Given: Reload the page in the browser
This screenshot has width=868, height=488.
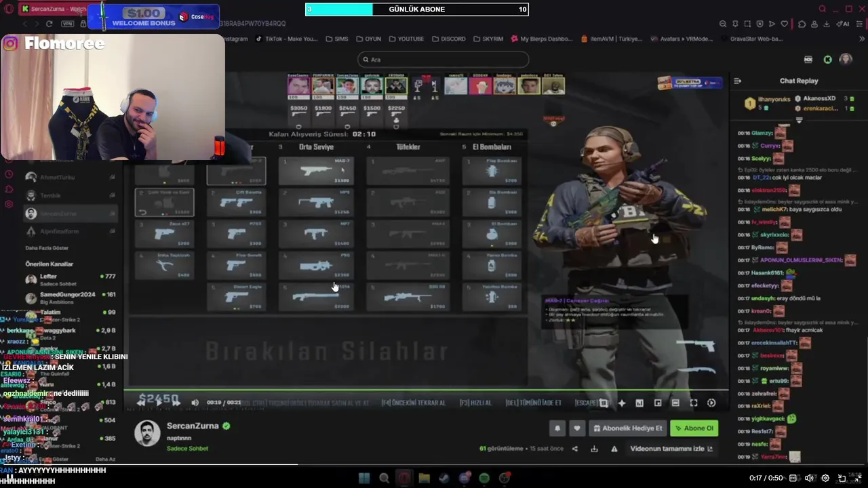Looking at the screenshot, I should point(49,24).
